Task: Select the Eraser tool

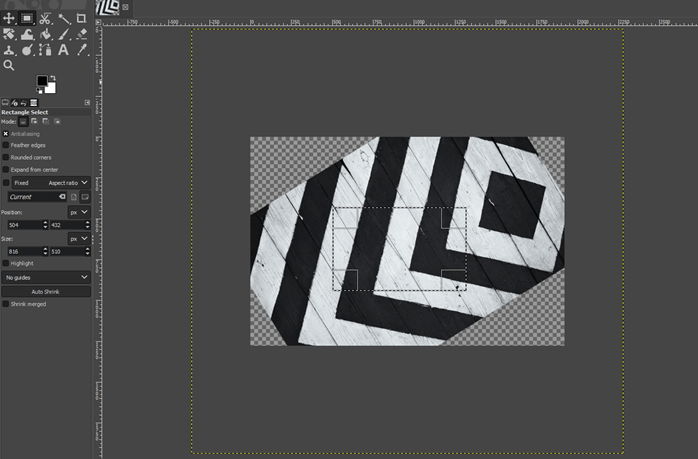Action: [x=81, y=34]
